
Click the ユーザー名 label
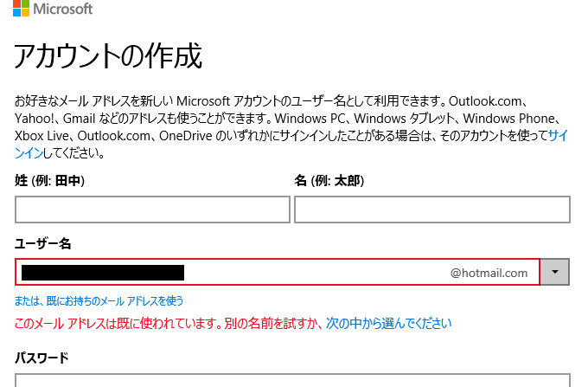(42, 244)
